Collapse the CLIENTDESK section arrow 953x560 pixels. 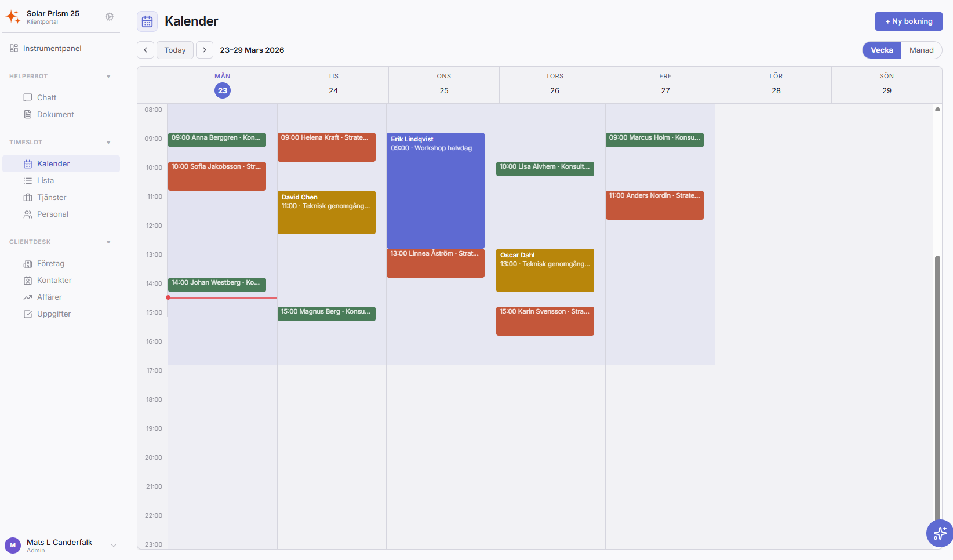tap(108, 242)
